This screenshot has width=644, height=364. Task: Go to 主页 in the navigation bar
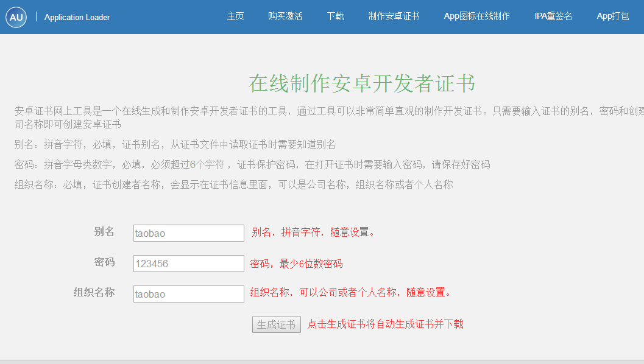[x=236, y=16]
